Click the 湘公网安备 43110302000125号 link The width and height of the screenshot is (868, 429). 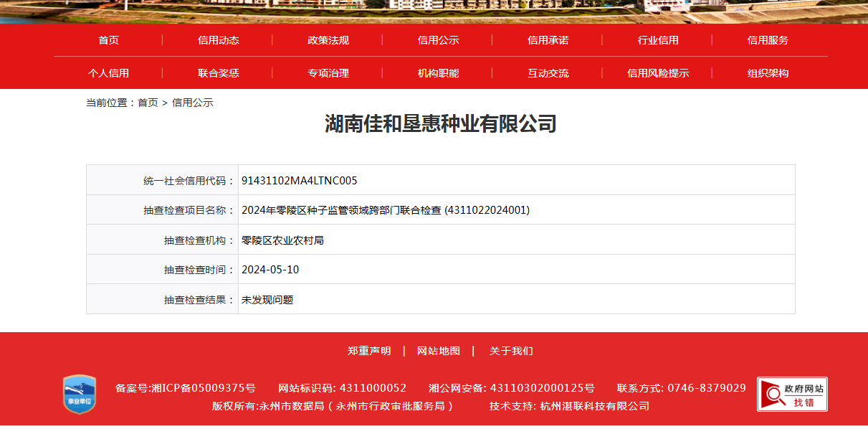point(512,388)
